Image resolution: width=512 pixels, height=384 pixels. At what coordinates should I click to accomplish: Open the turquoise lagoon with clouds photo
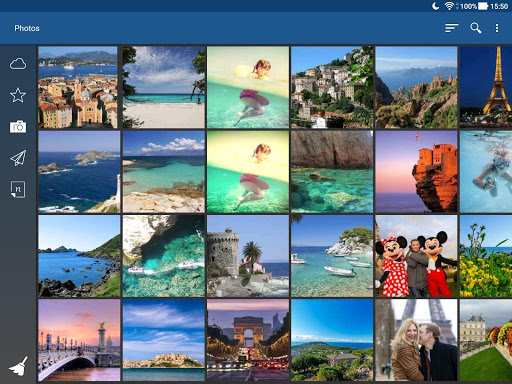[164, 172]
